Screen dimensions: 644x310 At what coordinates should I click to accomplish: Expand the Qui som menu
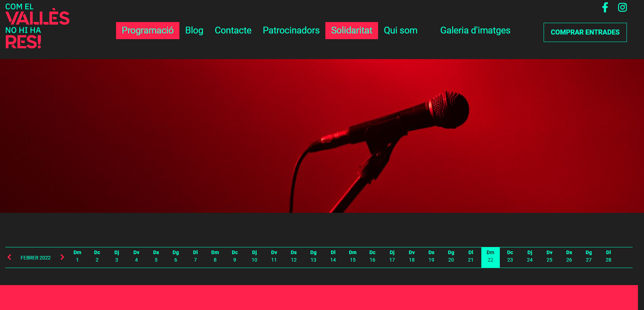(x=400, y=31)
